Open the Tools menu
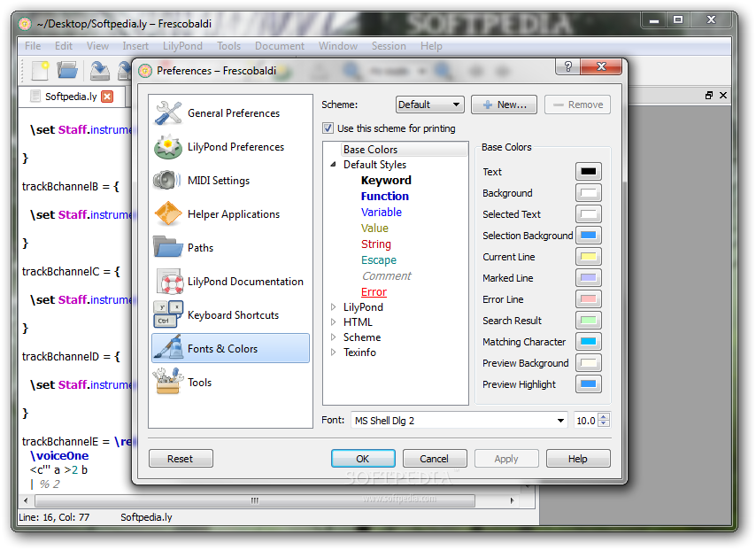This screenshot has height=550, width=756. point(228,46)
